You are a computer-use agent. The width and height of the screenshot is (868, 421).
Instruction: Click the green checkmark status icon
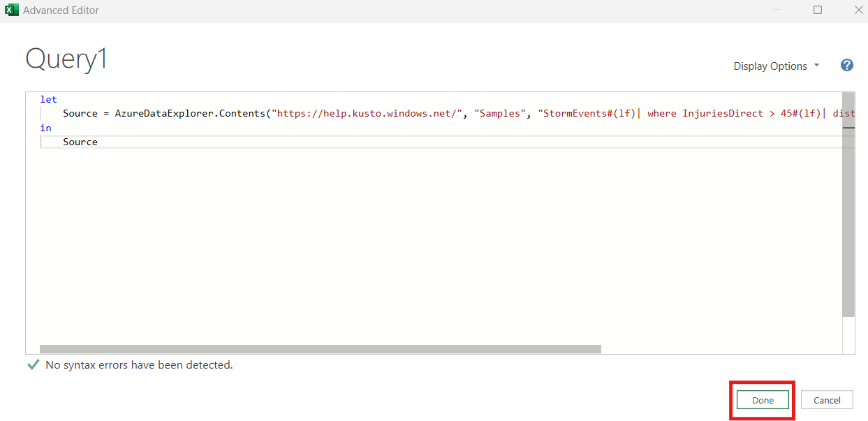pyautogui.click(x=33, y=364)
